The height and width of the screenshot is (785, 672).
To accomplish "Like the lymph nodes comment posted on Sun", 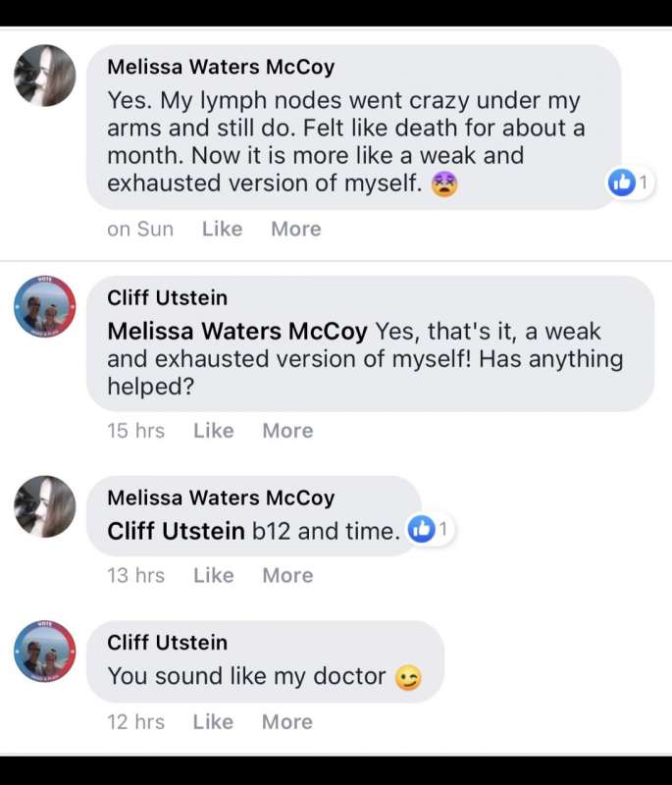I will 222,229.
